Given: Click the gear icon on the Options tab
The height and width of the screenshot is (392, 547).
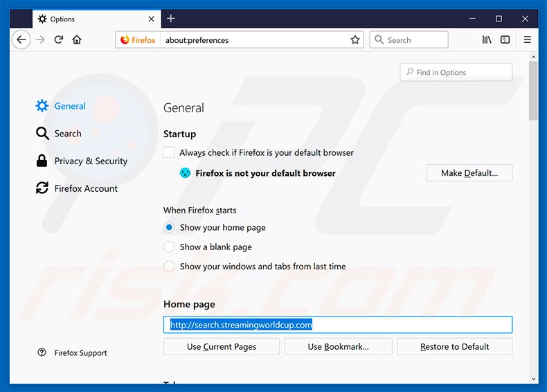Looking at the screenshot, I should point(42,19).
